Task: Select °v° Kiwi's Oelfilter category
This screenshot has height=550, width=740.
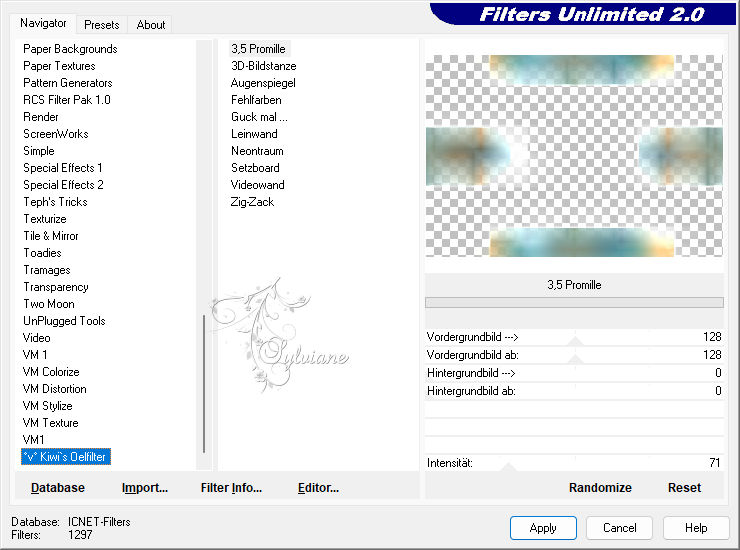Action: (x=66, y=457)
